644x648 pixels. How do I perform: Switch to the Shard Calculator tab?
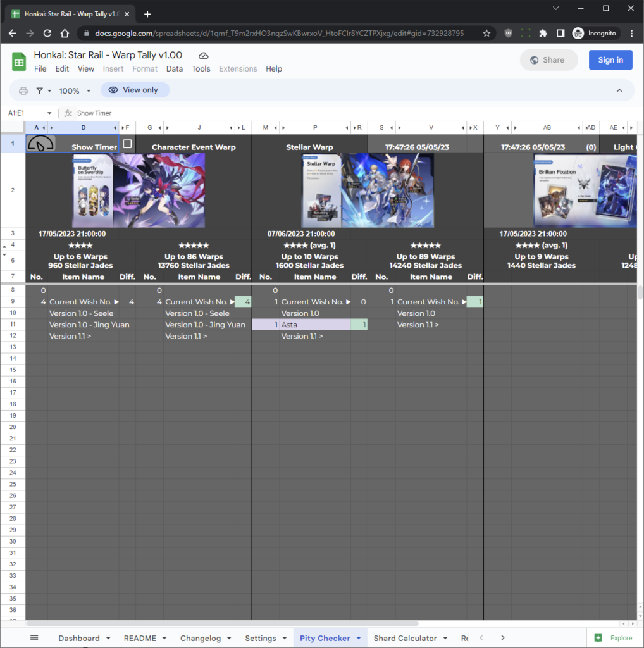[x=406, y=638]
